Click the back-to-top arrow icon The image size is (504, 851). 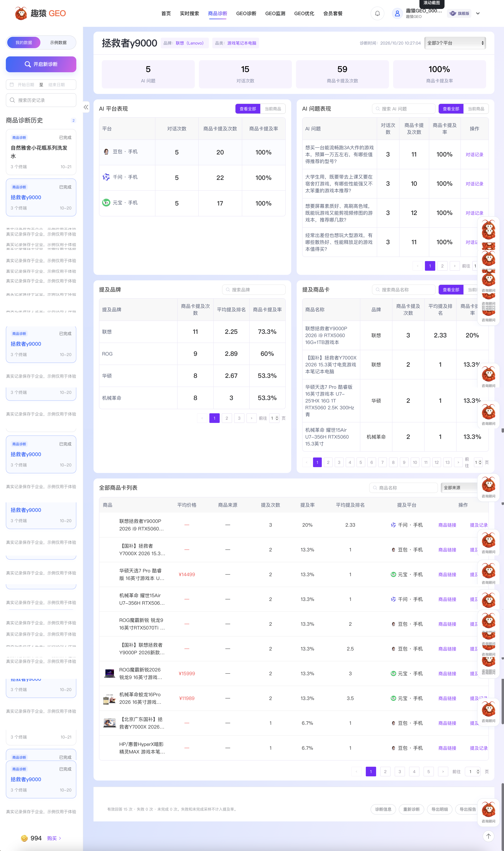tap(488, 836)
